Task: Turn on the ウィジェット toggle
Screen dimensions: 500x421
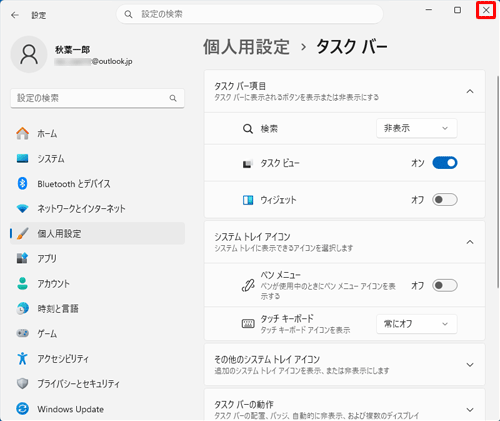Action: point(445,200)
